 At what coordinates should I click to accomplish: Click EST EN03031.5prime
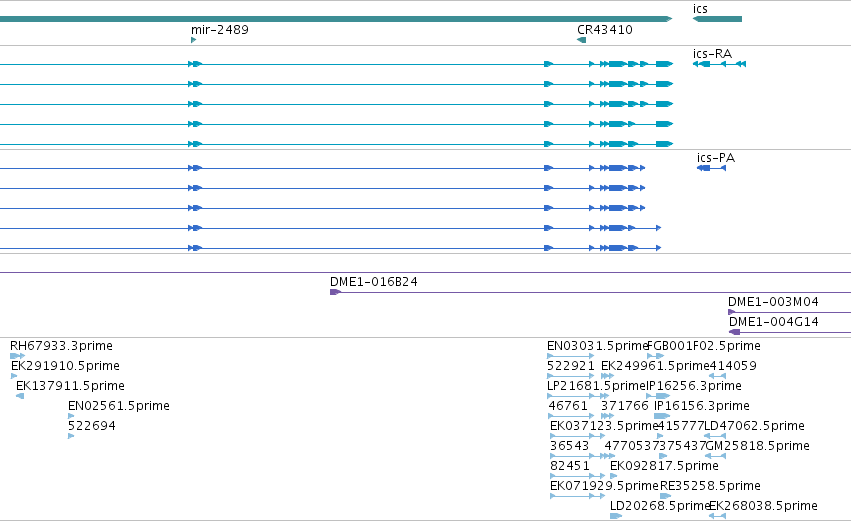coord(598,346)
